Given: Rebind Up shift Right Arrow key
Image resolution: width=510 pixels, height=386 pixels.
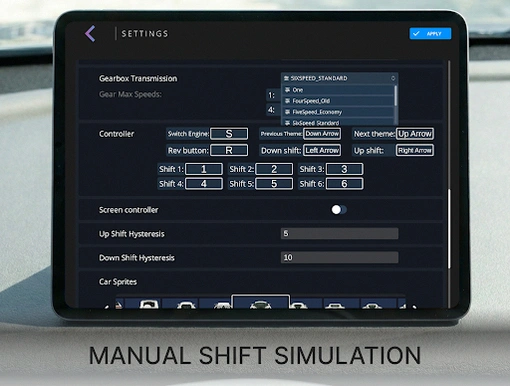Looking at the screenshot, I should 415,150.
